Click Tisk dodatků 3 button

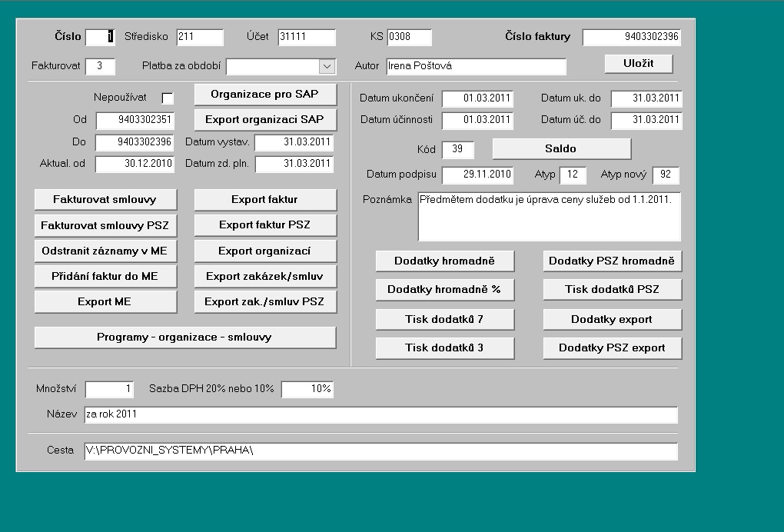[x=444, y=348]
